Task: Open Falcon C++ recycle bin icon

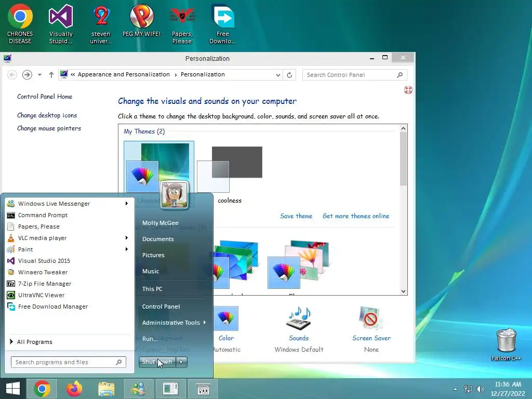Action: pyautogui.click(x=506, y=345)
